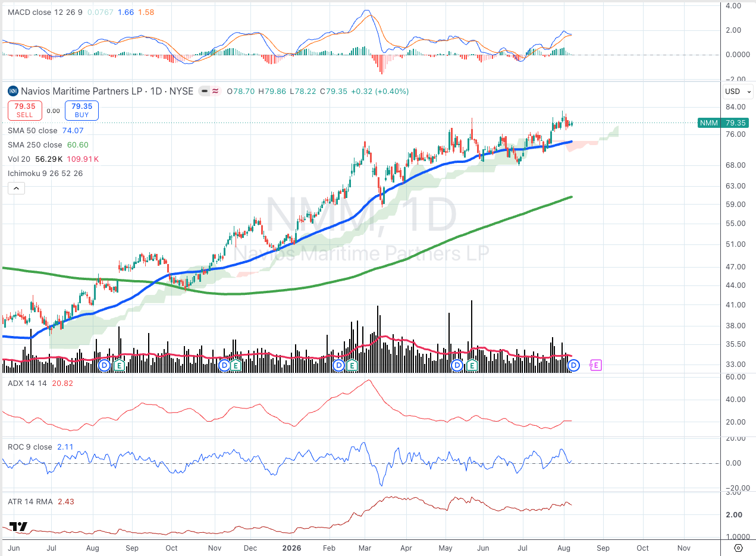This screenshot has width=756, height=556.
Task: Open chart settings gear on the axis corner
Action: click(738, 548)
